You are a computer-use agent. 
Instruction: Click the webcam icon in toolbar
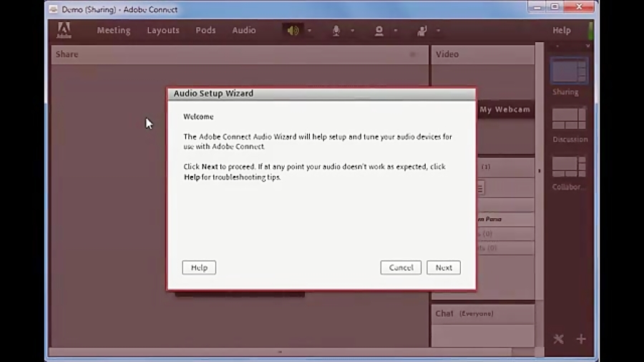point(379,30)
